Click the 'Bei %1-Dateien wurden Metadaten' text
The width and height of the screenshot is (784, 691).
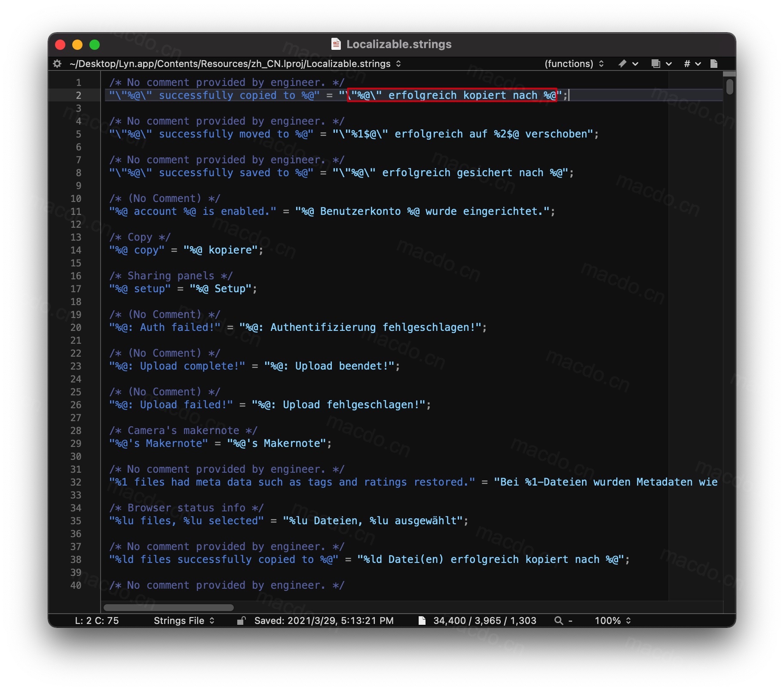point(596,482)
